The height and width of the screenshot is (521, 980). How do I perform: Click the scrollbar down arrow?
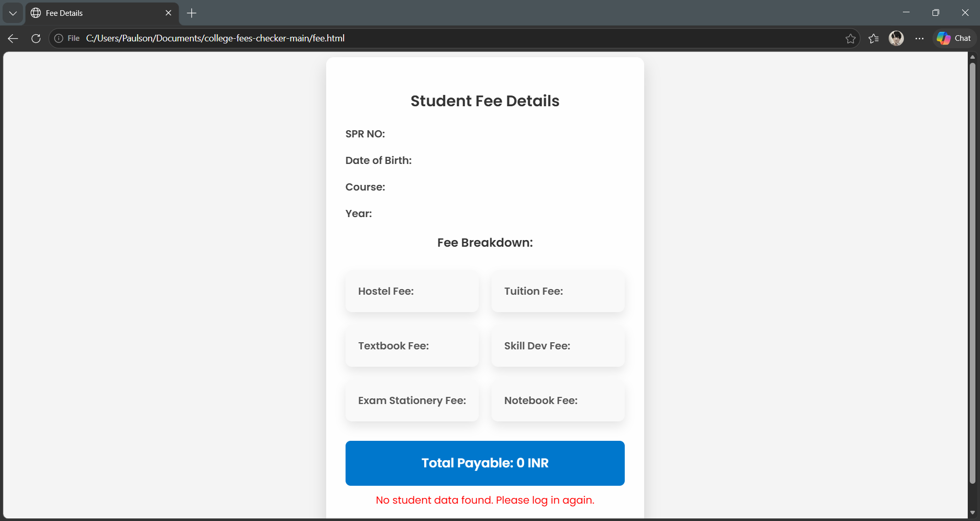972,512
